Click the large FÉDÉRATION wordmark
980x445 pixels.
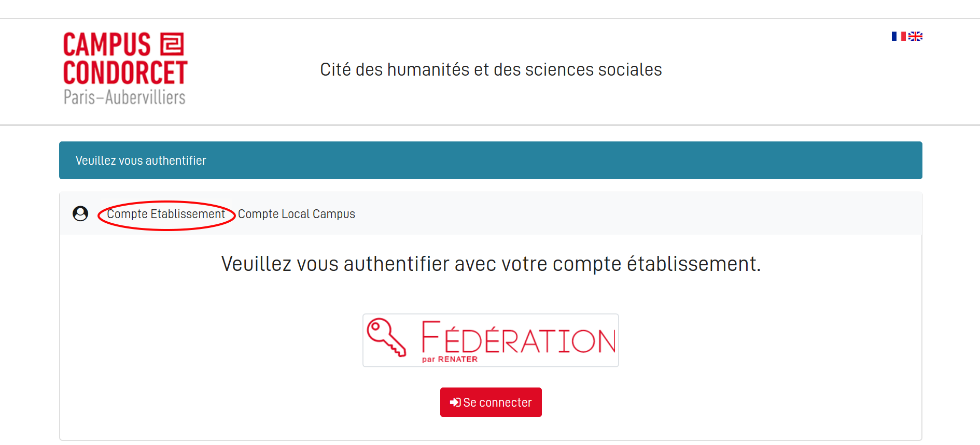coord(519,337)
